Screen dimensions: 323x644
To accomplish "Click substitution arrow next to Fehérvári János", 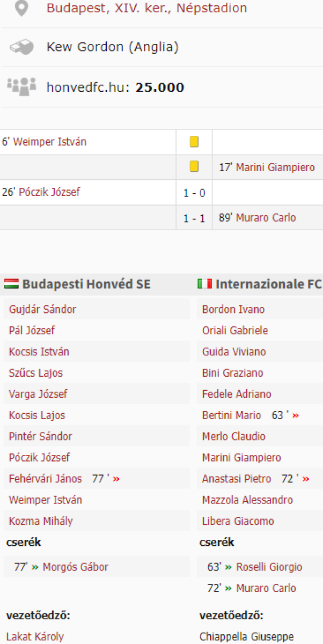I will (116, 479).
